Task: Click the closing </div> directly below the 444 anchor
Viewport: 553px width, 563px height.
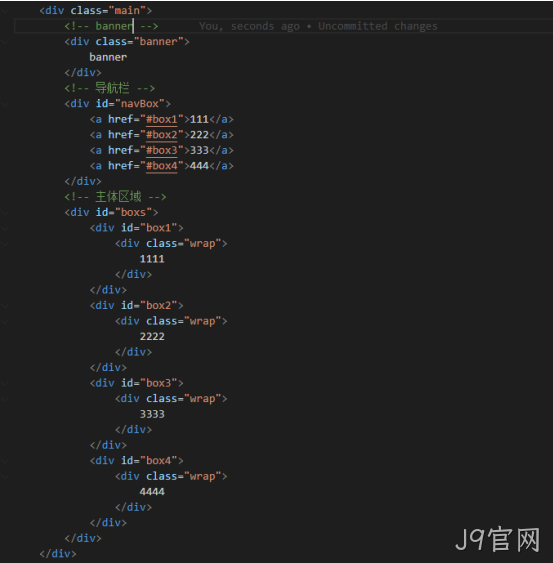Action: click(x=83, y=181)
